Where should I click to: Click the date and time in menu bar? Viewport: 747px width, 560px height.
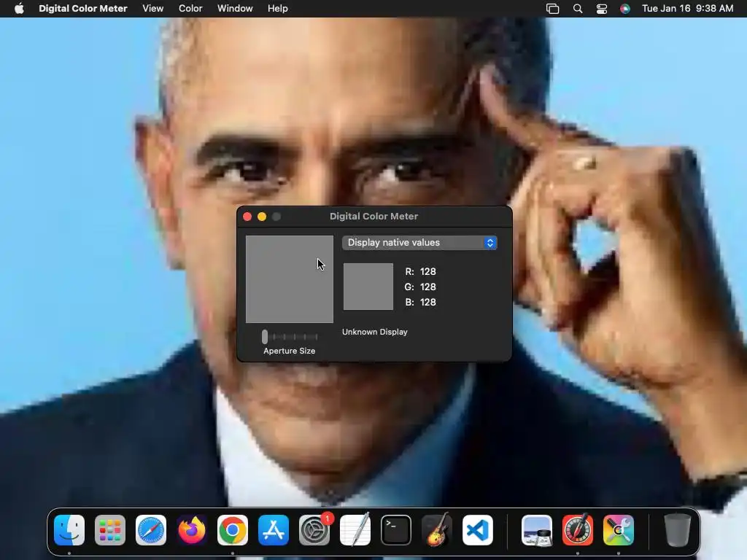click(687, 9)
